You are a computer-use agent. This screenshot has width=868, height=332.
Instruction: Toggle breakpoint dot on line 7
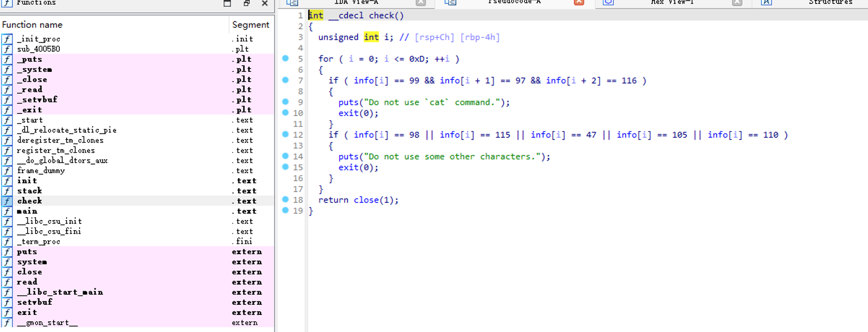tap(285, 80)
